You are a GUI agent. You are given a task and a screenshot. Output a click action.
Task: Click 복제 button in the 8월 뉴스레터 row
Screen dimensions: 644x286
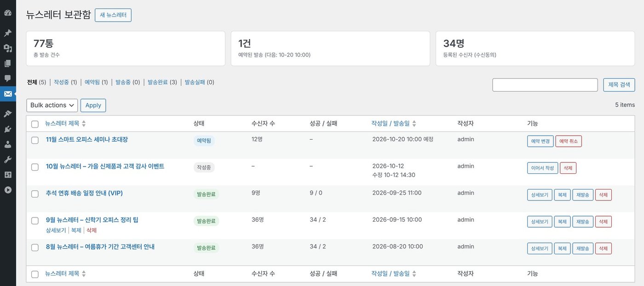pos(562,248)
